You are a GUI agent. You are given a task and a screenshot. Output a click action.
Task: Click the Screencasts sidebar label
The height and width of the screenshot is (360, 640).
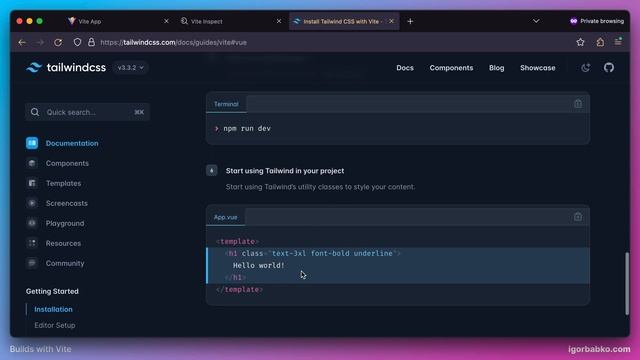click(67, 203)
